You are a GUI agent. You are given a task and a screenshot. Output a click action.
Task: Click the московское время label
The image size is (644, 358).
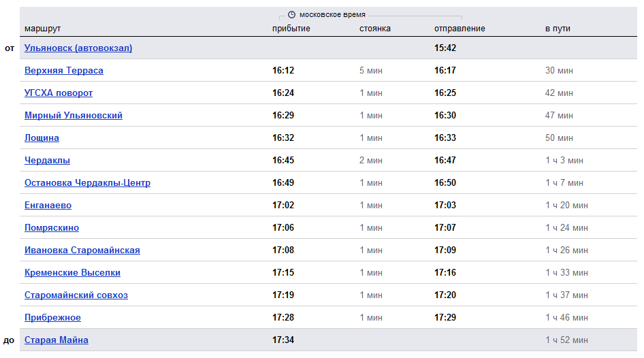(332, 15)
